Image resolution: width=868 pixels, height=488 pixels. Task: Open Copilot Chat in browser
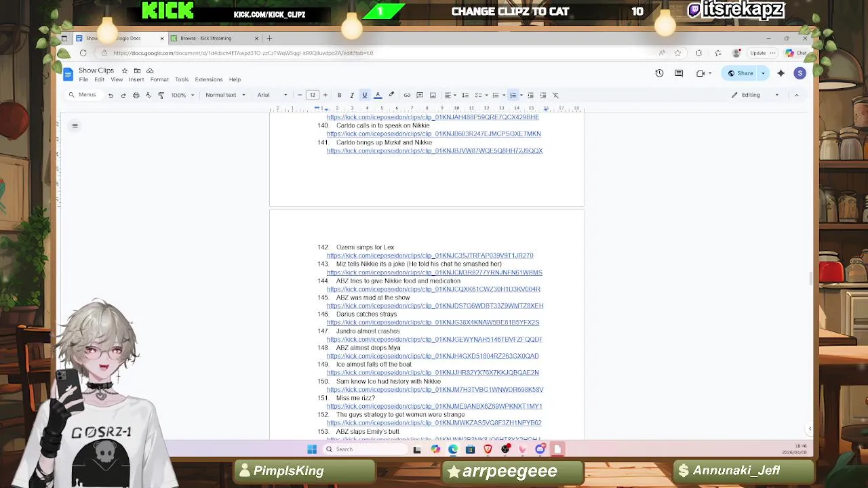coord(795,53)
